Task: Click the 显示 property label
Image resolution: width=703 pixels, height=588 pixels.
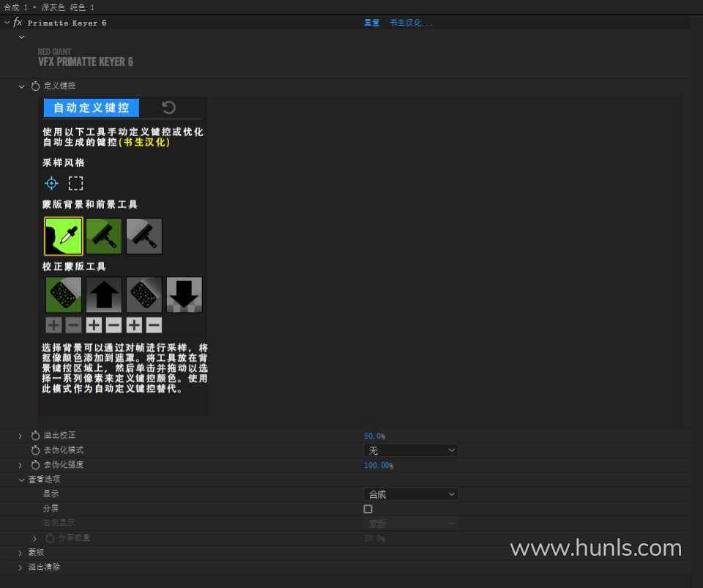Action: [x=51, y=494]
